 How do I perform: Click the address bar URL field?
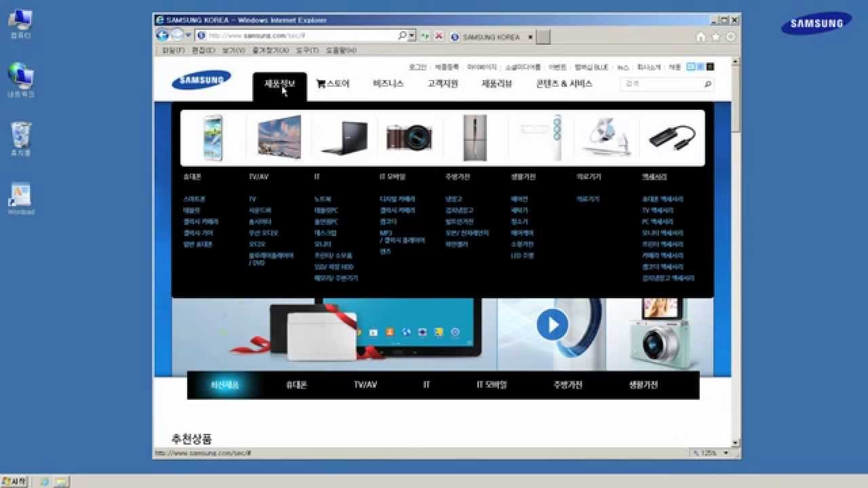(x=302, y=35)
